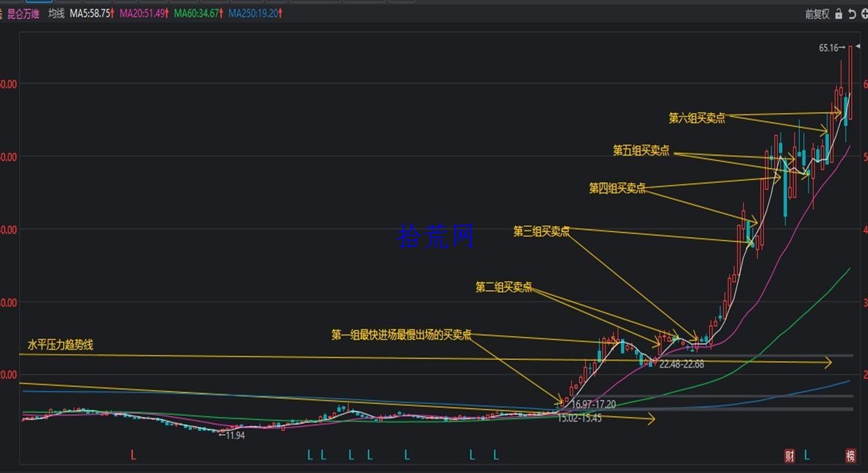Click the 昆仑万维 stock name label
Screen dimensions: 868x473
click(x=24, y=14)
